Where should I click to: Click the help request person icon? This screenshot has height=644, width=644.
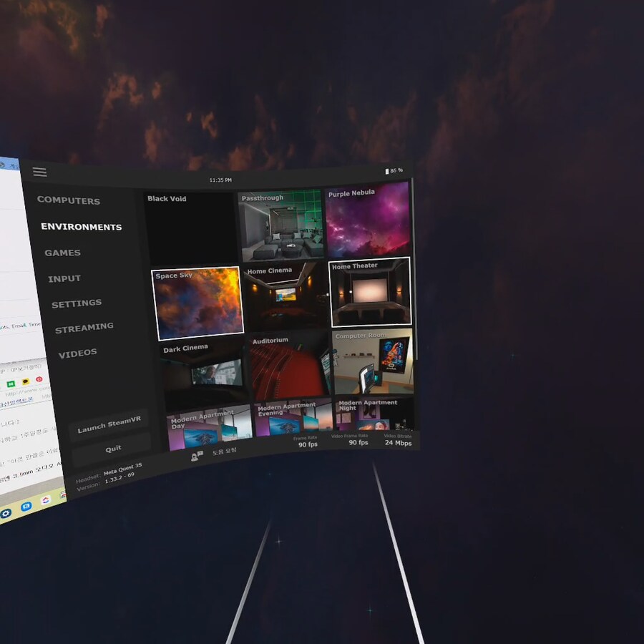[197, 455]
